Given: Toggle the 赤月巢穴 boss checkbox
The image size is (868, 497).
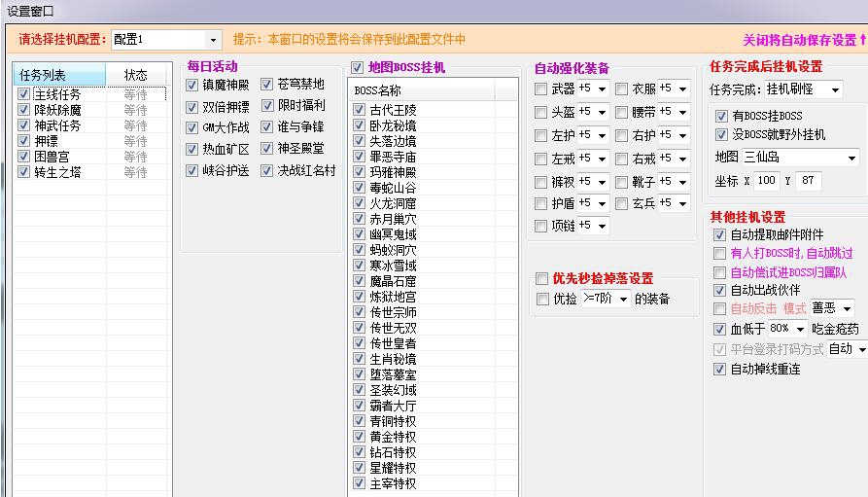Looking at the screenshot, I should pyautogui.click(x=359, y=218).
